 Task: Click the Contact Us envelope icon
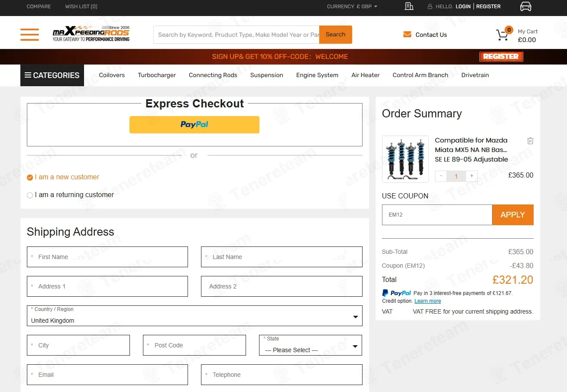coord(407,35)
